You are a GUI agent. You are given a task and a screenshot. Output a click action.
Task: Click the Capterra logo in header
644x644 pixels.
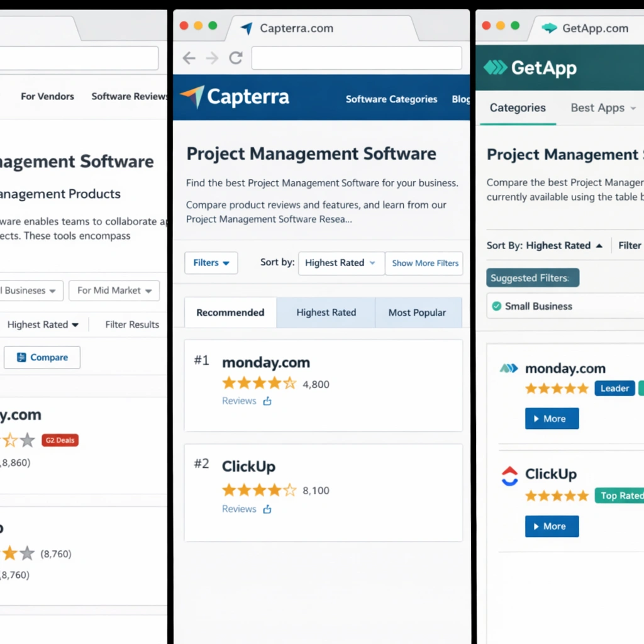pos(234,97)
